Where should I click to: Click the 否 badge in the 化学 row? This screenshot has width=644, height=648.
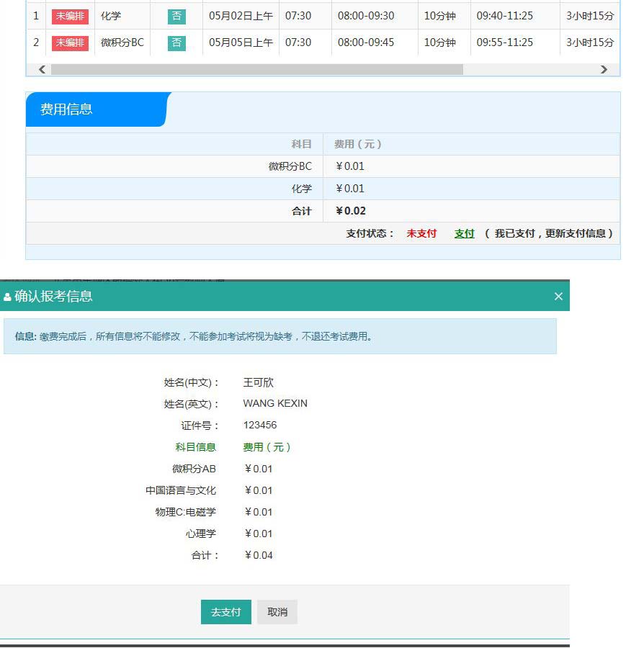tap(176, 16)
